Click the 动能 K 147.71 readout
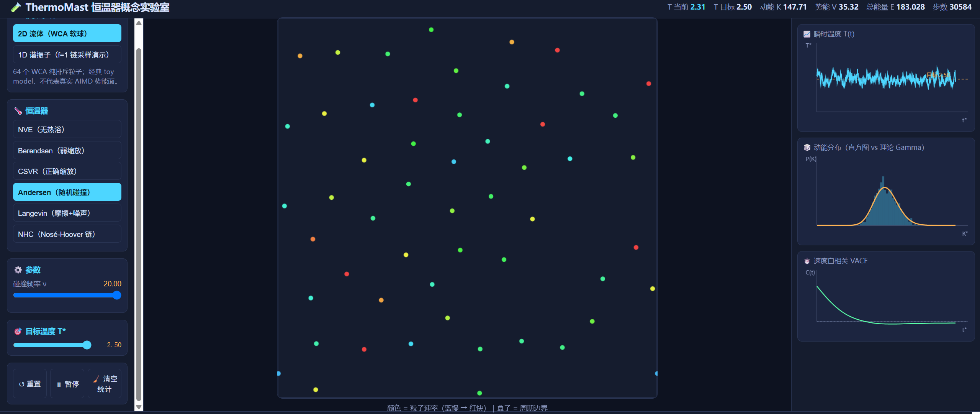The width and height of the screenshot is (980, 414). pos(783,7)
